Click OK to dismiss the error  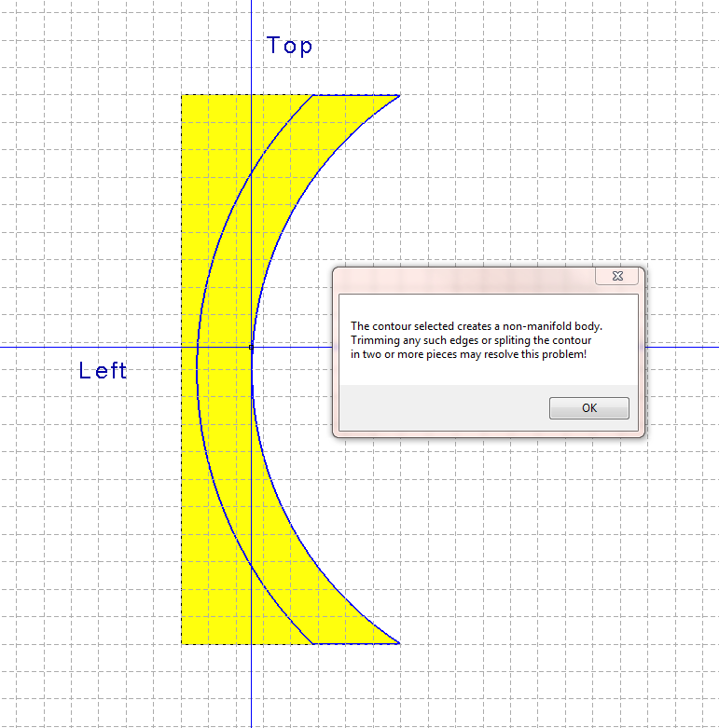(x=588, y=408)
